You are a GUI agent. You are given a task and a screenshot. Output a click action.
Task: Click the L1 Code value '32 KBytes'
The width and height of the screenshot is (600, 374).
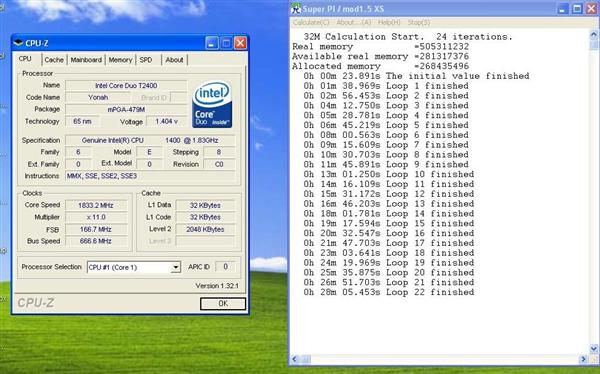(205, 217)
